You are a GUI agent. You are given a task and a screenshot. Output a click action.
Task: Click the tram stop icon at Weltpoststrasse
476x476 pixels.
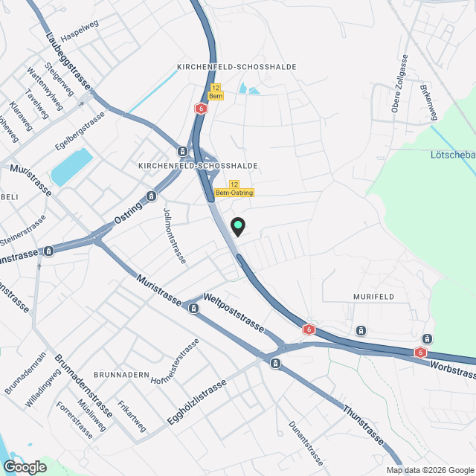pyautogui.click(x=193, y=309)
